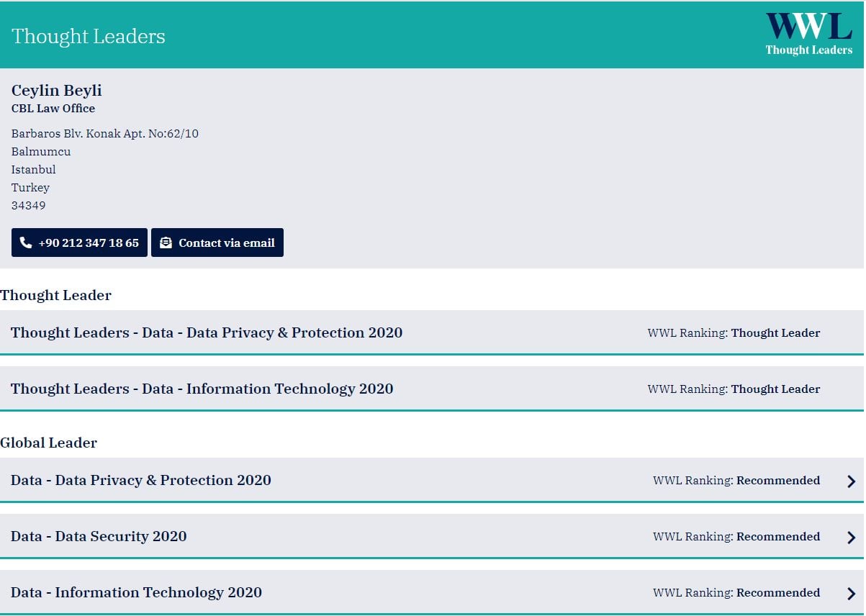Expand Data Security 2020 chevron arrow

tap(851, 538)
